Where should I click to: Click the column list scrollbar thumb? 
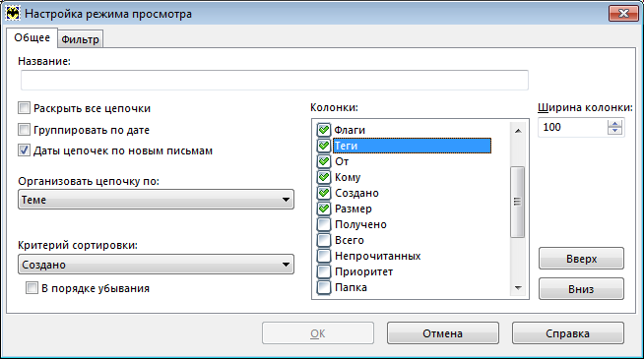tap(518, 202)
